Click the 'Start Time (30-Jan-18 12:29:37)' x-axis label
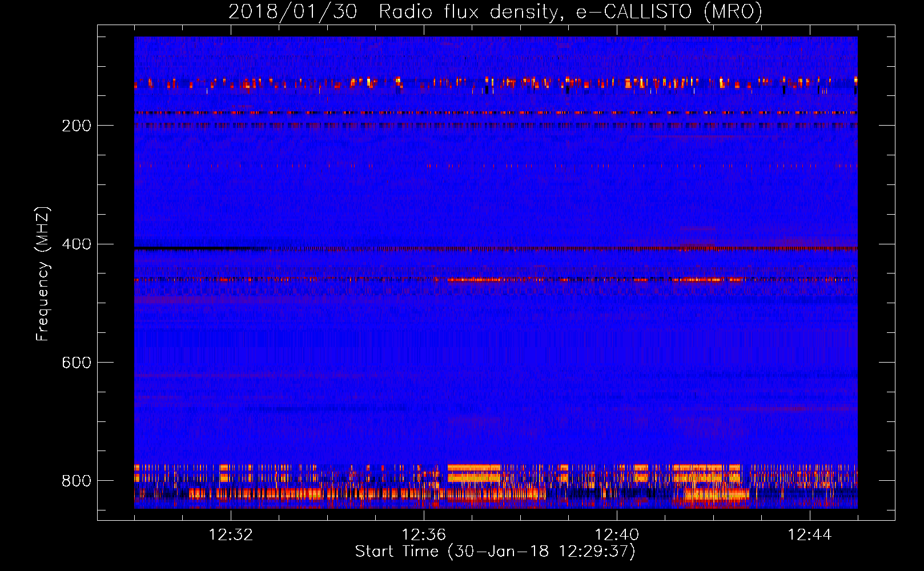Image resolution: width=924 pixels, height=571 pixels. (495, 552)
